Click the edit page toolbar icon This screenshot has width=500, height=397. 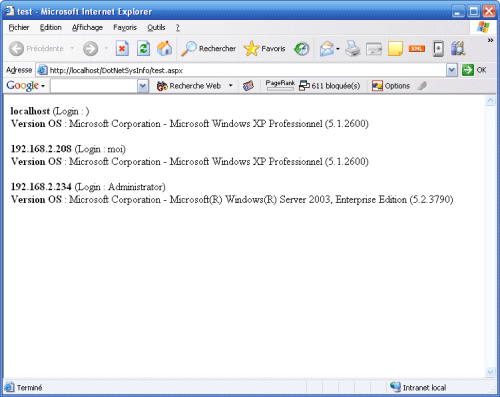(x=374, y=49)
